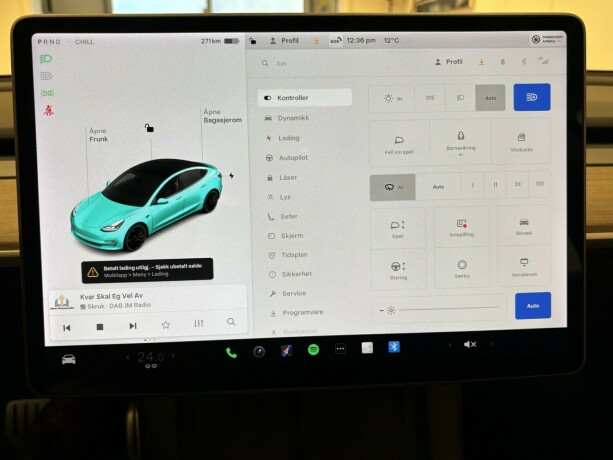
Task: Open the Låser settings
Action: (x=282, y=178)
